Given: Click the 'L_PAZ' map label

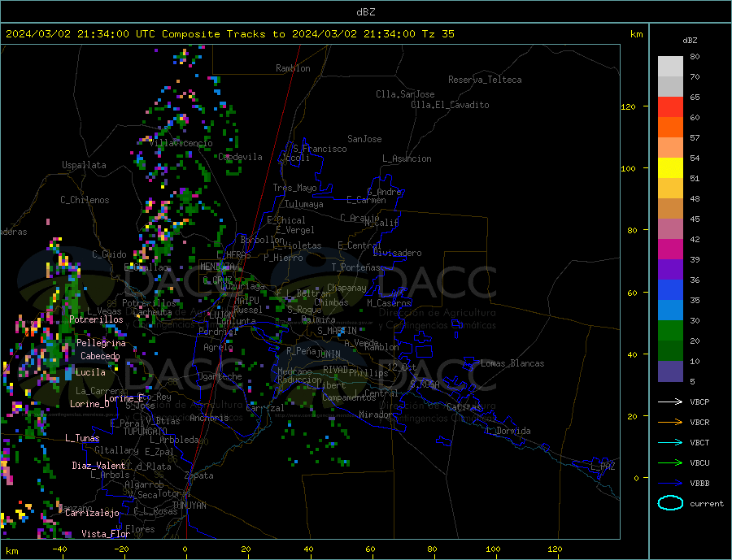Looking at the screenshot, I should pos(603,467).
